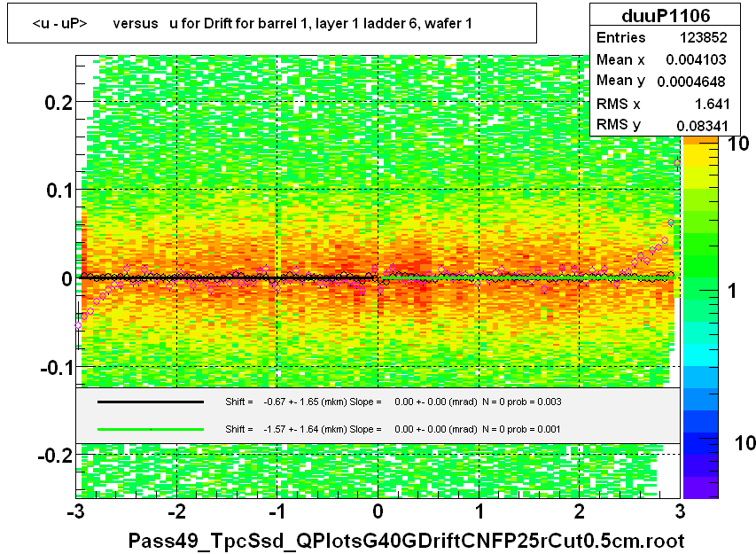Click the x-axis label '-3'
This screenshot has height=554, width=756.
[76, 511]
